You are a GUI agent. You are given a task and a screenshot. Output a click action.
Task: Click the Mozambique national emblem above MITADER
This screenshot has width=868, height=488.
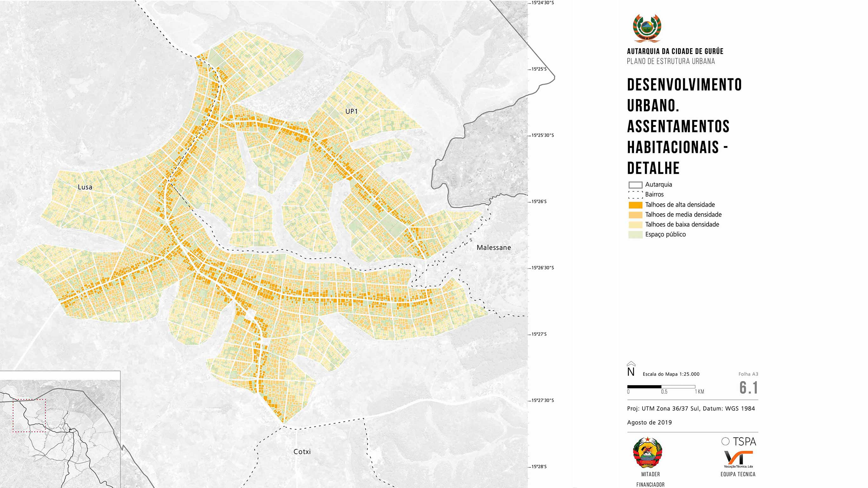click(x=648, y=453)
